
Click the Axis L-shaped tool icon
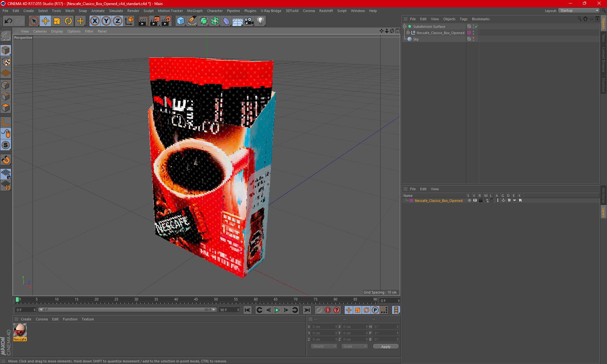6,122
